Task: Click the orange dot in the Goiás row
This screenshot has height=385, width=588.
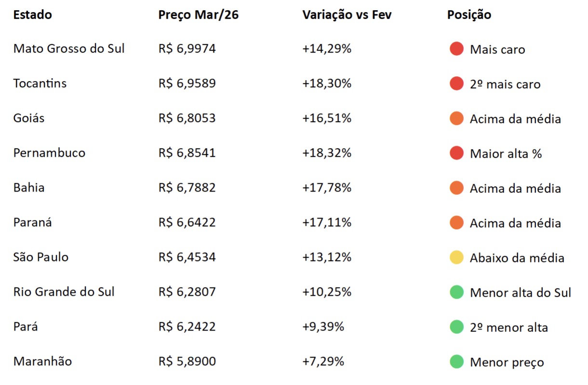Action: 456,118
